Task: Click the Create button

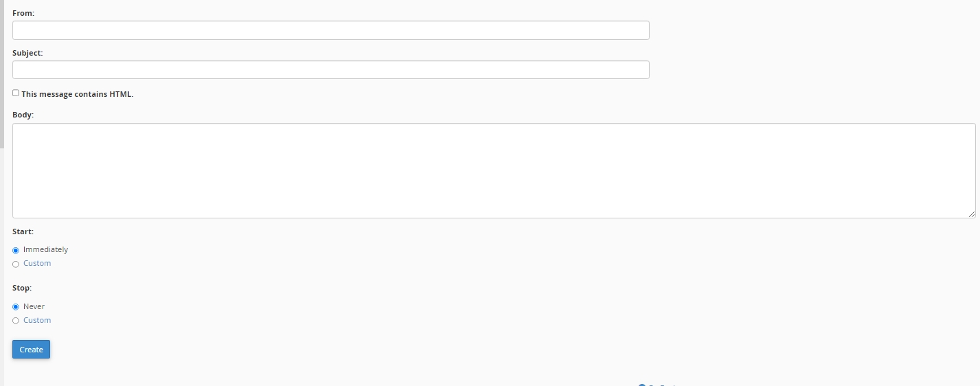Action: 31,350
